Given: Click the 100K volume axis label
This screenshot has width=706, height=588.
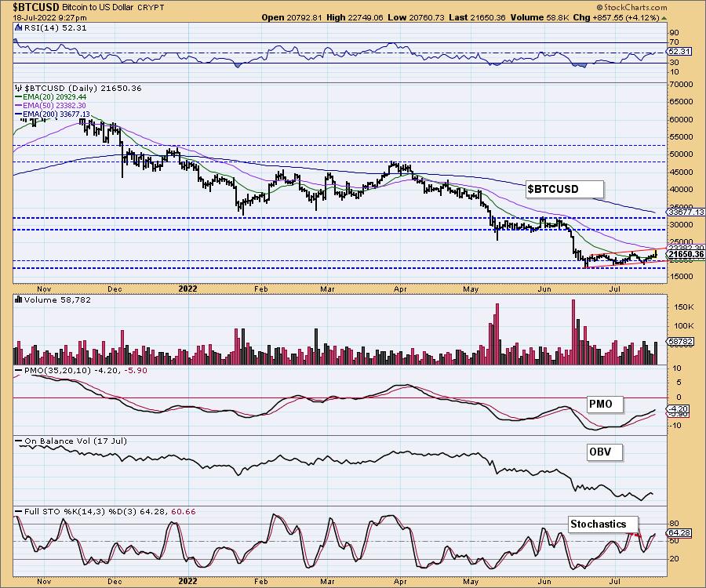Looking at the screenshot, I should (x=684, y=325).
